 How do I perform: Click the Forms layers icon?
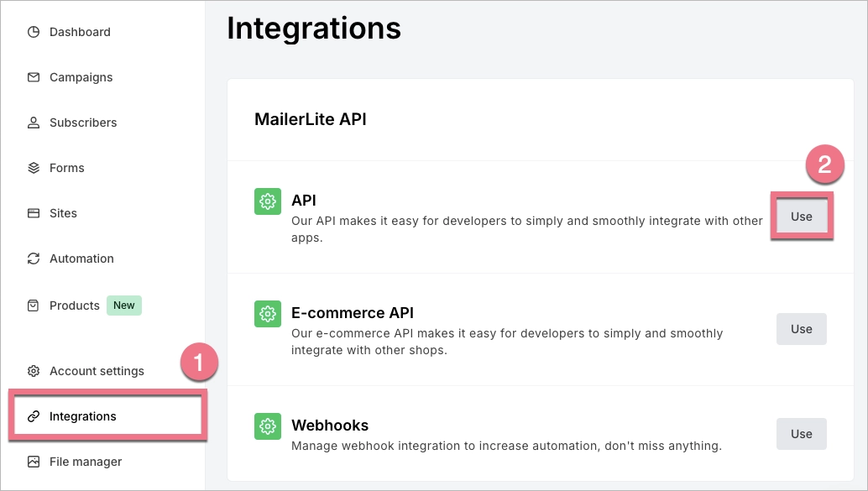(x=33, y=167)
